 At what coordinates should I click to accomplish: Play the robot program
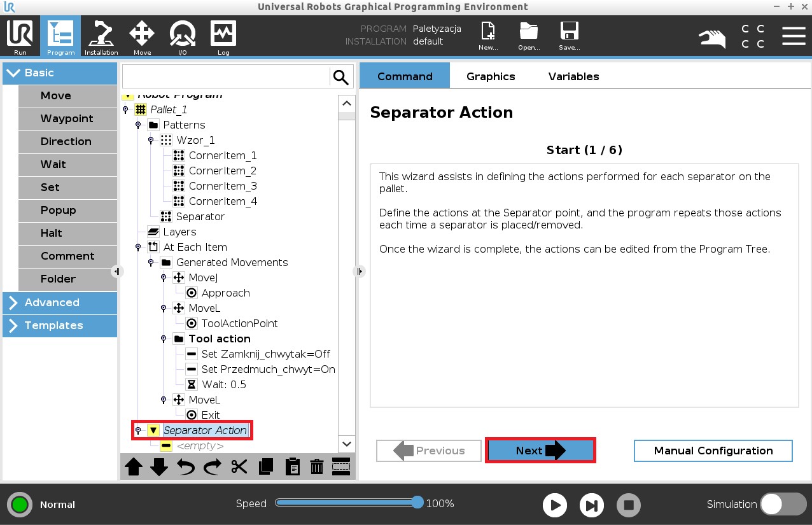tap(555, 505)
